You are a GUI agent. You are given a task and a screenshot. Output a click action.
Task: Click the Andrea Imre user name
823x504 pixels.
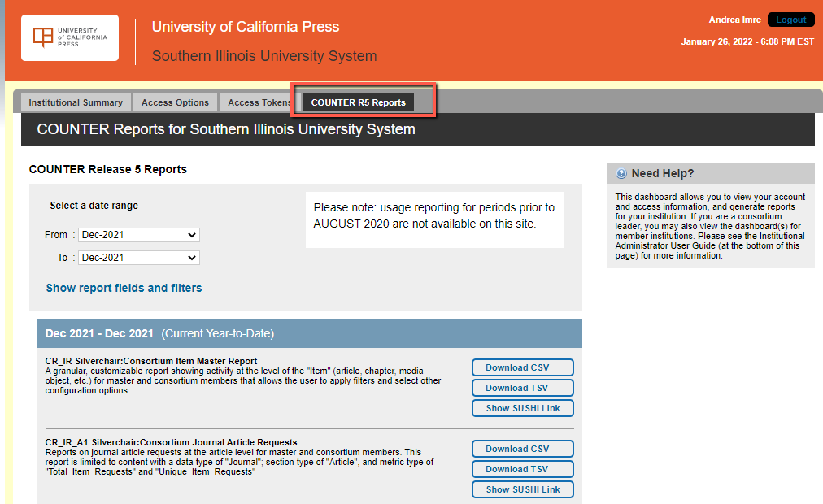[735, 20]
